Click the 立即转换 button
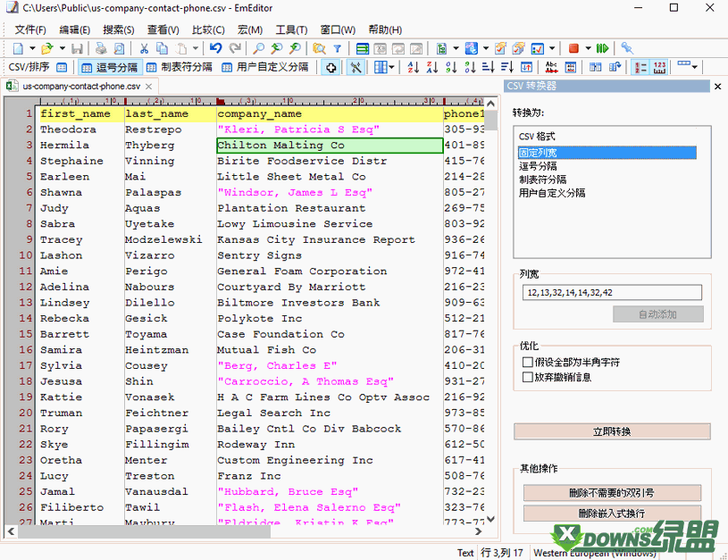The width and height of the screenshot is (728, 560). click(x=612, y=431)
